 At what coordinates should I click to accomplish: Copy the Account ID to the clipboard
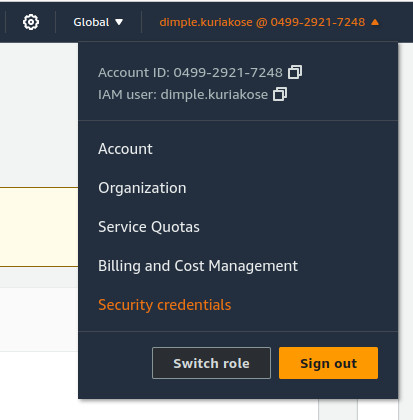click(x=295, y=72)
